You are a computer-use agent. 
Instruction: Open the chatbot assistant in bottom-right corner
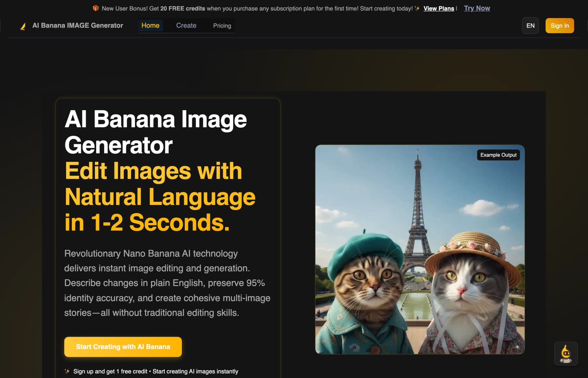[566, 353]
